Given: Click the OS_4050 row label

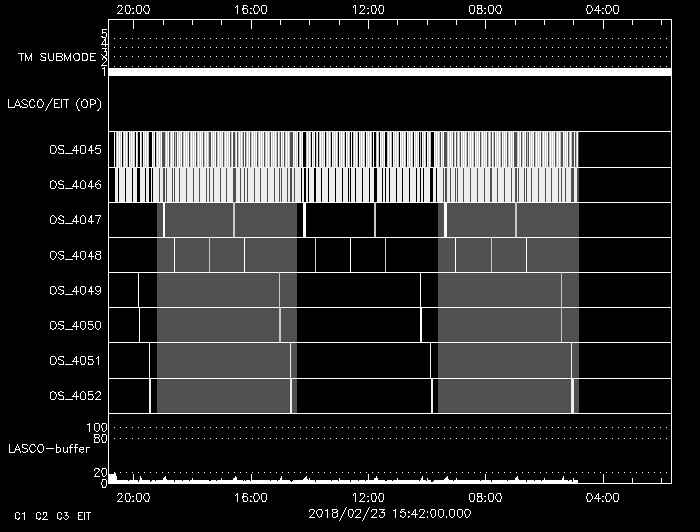Looking at the screenshot, I should (x=75, y=326).
